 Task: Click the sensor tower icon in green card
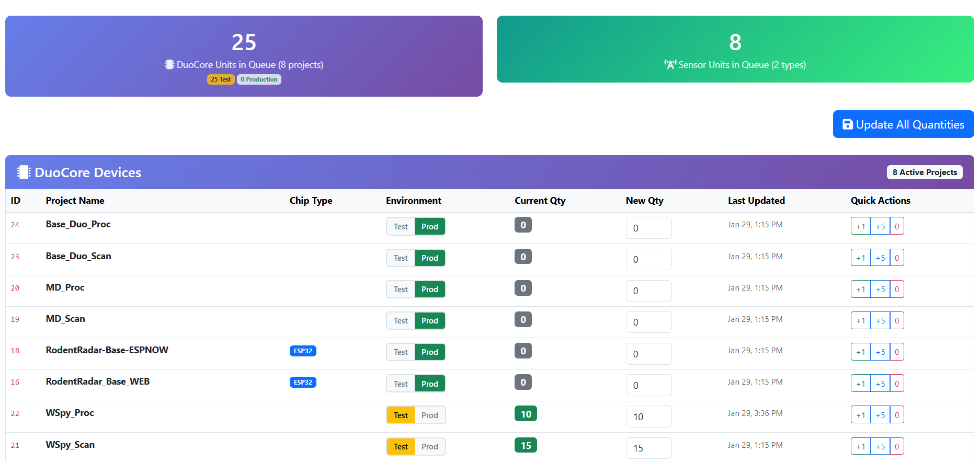(x=670, y=65)
